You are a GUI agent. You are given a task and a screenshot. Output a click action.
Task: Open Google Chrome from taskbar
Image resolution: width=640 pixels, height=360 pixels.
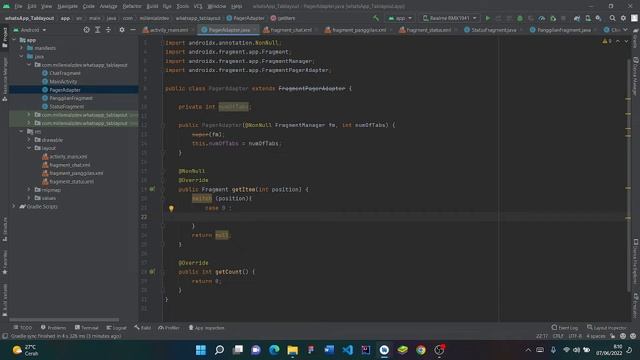coord(421,350)
